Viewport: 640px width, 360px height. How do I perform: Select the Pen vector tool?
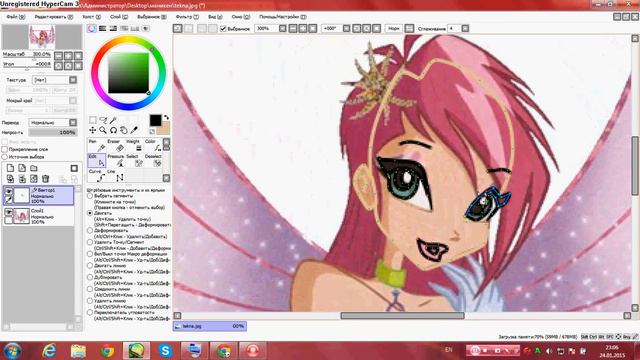[x=96, y=145]
